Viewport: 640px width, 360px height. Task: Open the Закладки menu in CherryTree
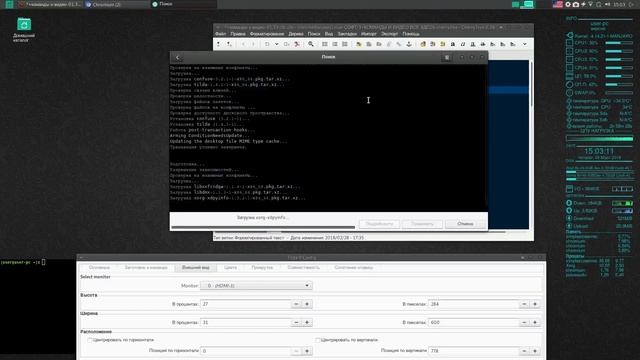347,34
